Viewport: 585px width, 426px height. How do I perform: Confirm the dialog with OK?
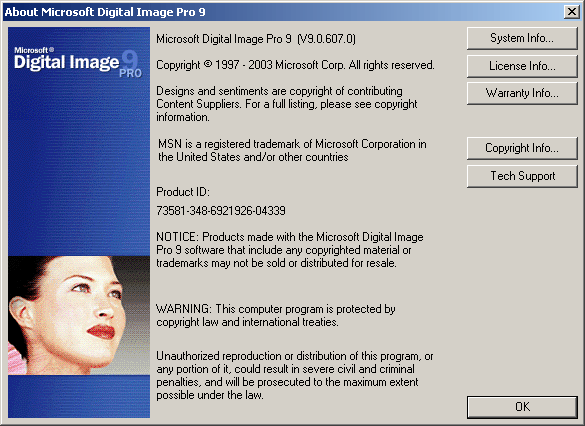(522, 407)
